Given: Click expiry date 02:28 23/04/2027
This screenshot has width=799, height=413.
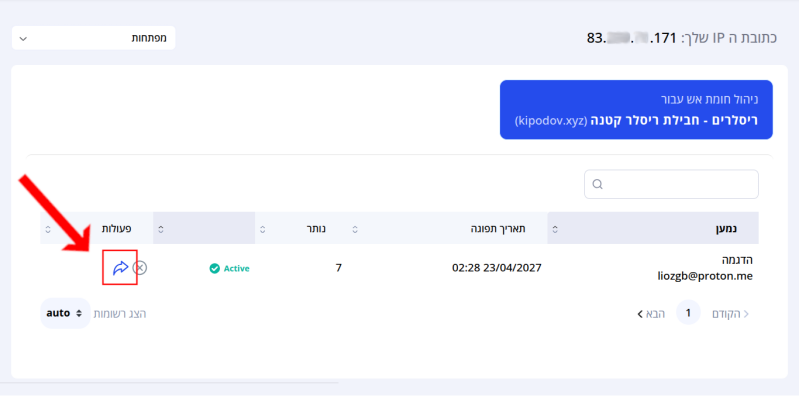Looking at the screenshot, I should tap(496, 268).
